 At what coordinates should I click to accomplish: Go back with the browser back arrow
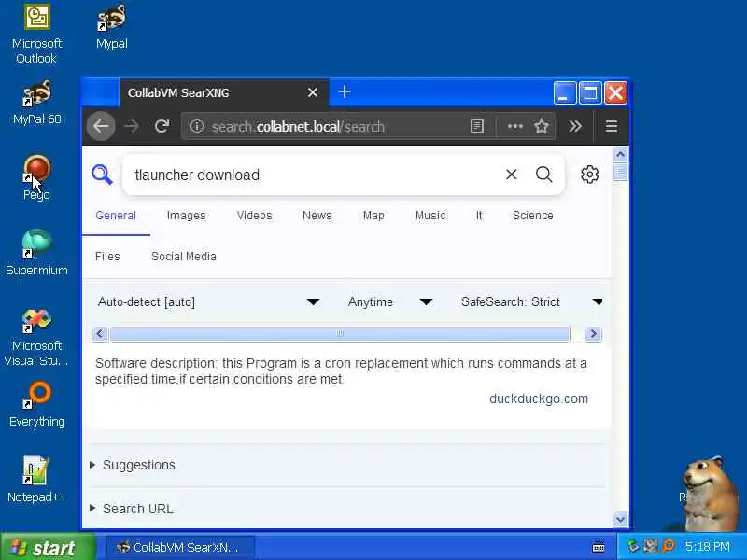tap(101, 126)
